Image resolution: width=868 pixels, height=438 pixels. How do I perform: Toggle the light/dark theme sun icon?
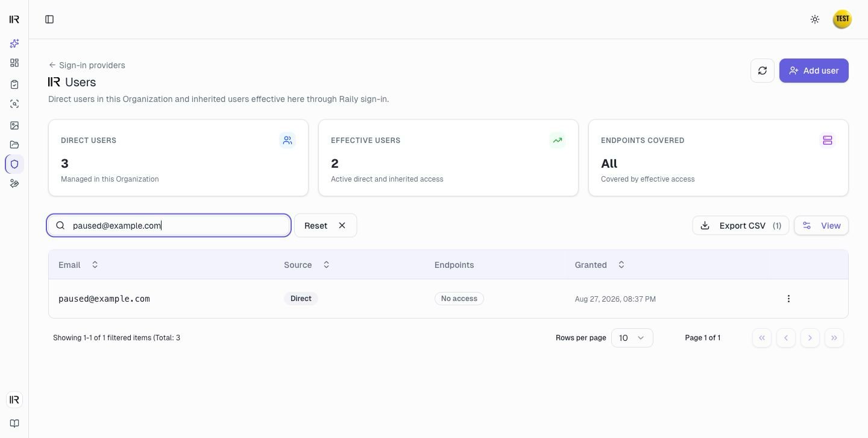[815, 19]
